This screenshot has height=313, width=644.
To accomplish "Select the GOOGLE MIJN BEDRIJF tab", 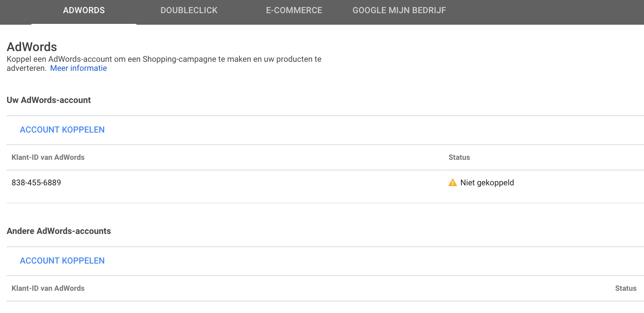I will pyautogui.click(x=399, y=10).
